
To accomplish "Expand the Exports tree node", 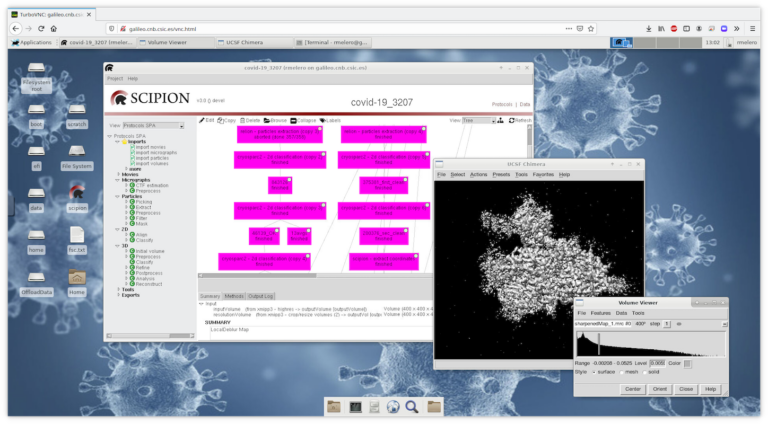I will coord(118,295).
